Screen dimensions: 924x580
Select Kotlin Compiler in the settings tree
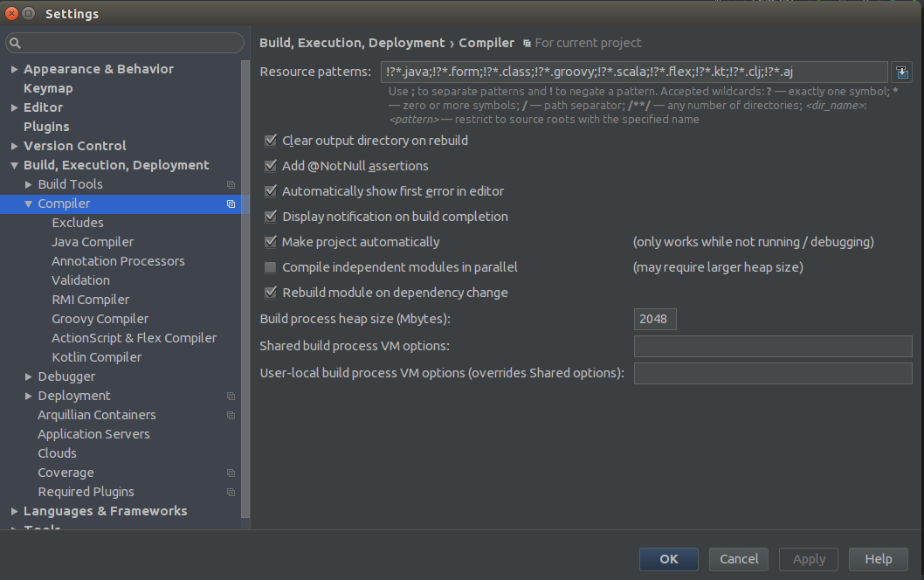tap(96, 357)
